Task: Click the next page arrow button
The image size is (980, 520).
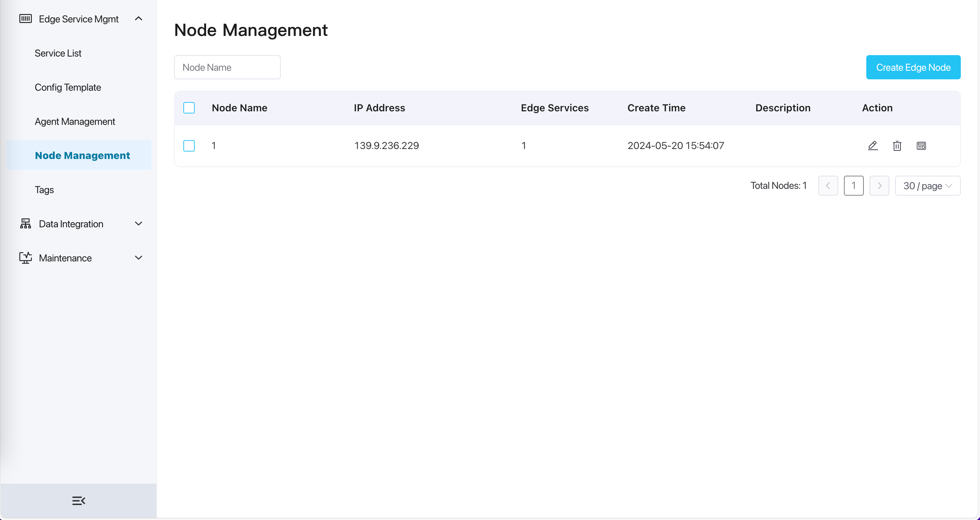Action: pos(879,186)
